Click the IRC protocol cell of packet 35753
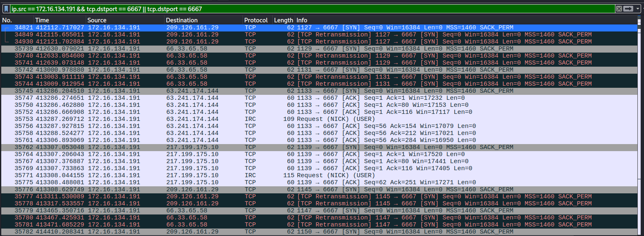Viewport: 644px width, 236px height. pyautogui.click(x=250, y=119)
